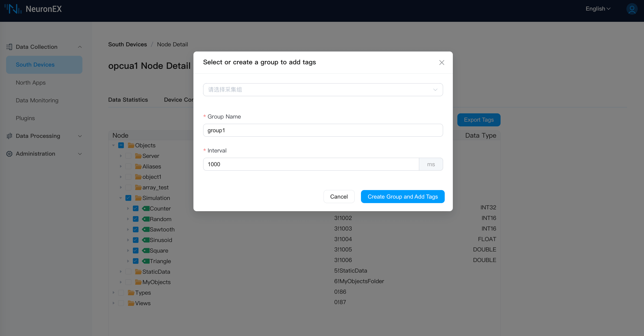Click the NeuronEX logo icon
The image size is (644, 336).
pos(13,9)
